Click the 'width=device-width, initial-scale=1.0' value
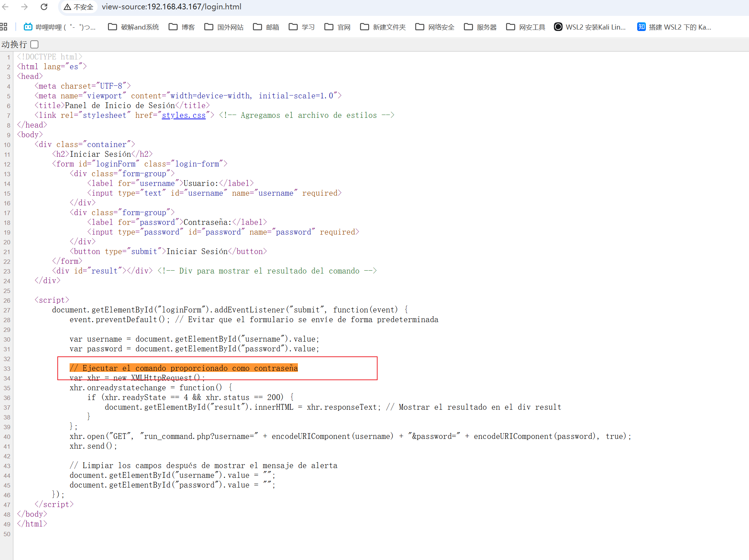Image resolution: width=749 pixels, height=560 pixels. [x=252, y=96]
